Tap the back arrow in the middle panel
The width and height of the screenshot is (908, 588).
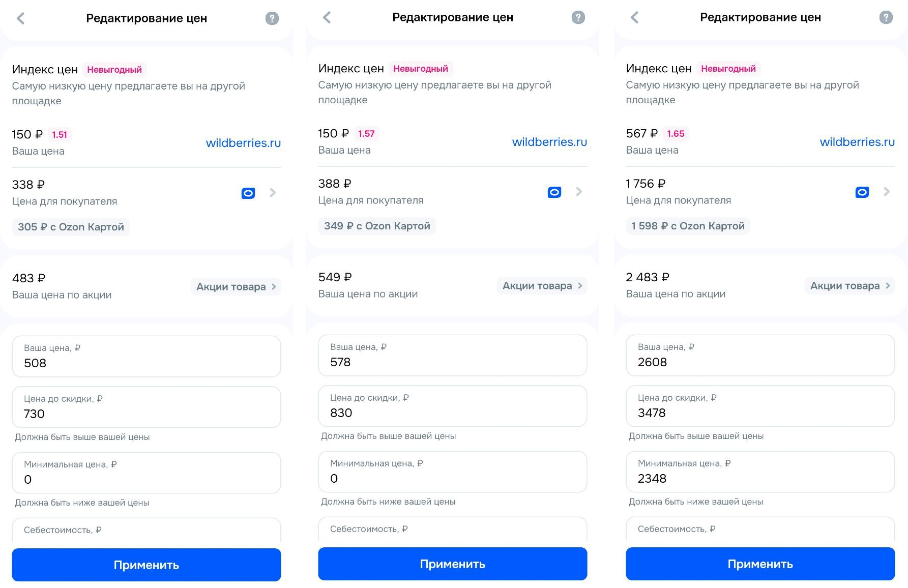[x=327, y=18]
